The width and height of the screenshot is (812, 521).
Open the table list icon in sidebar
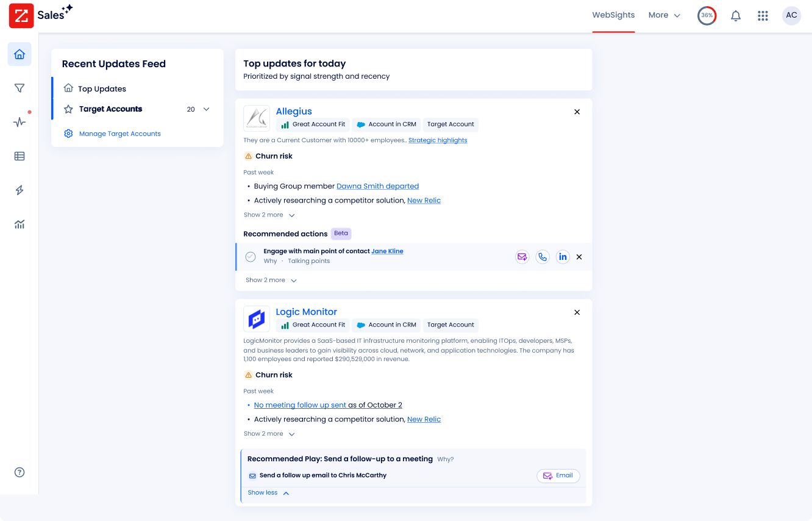(x=20, y=156)
